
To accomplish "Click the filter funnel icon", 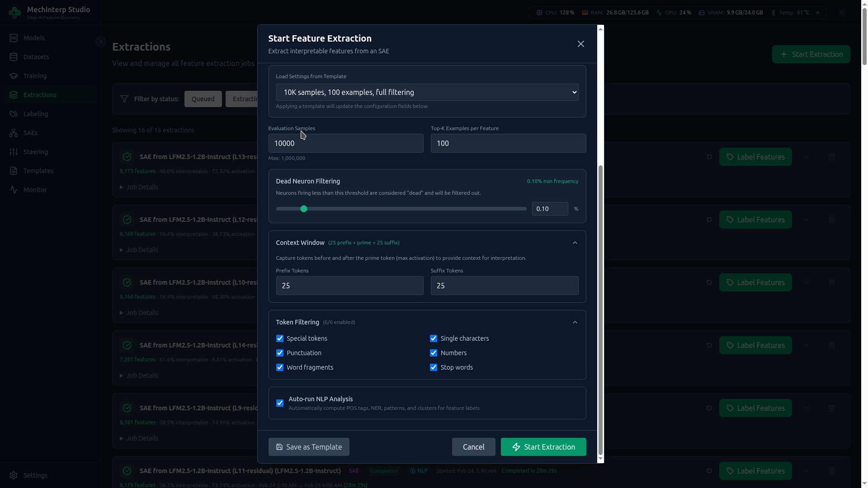I will click(x=124, y=99).
